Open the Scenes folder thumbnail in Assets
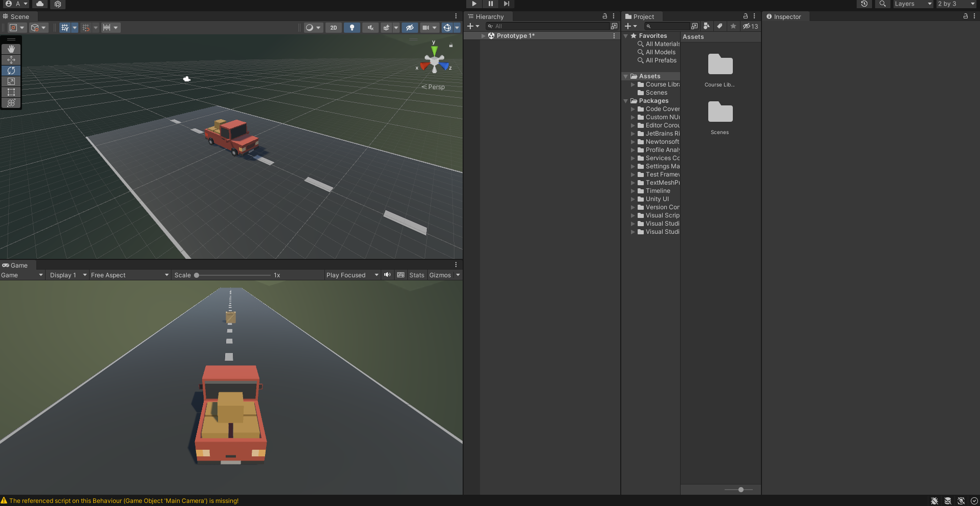 click(720, 113)
